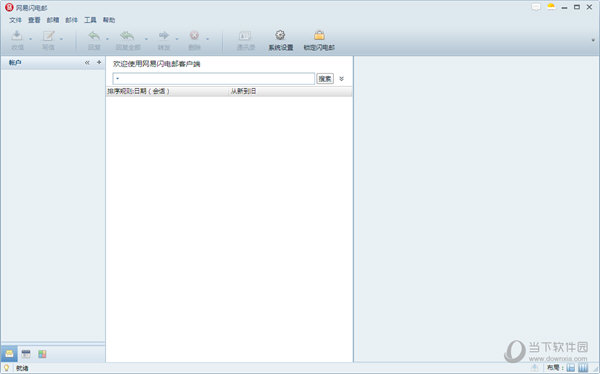Expand the dropdown arrow beside 删除
Image resolution: width=600 pixels, height=374 pixels.
[207, 39]
